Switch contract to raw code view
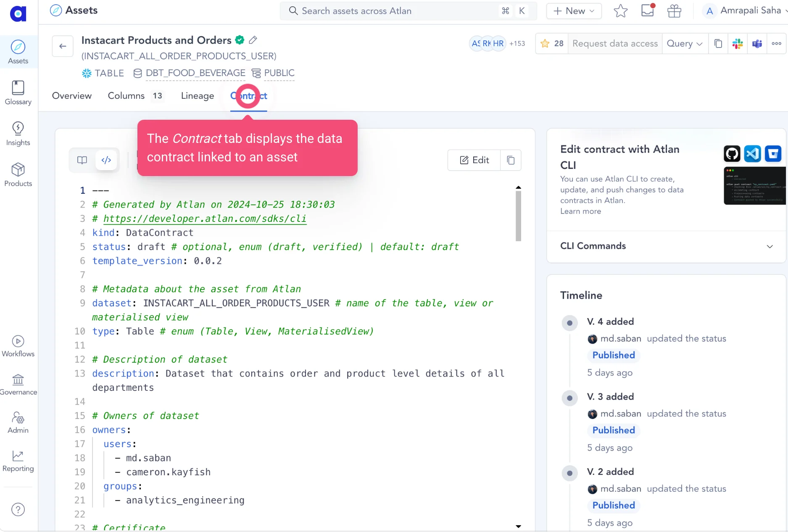 106,160
